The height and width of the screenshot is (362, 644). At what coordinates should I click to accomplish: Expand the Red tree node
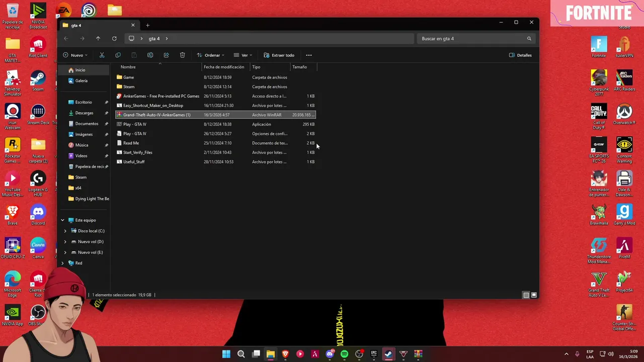tap(63, 263)
